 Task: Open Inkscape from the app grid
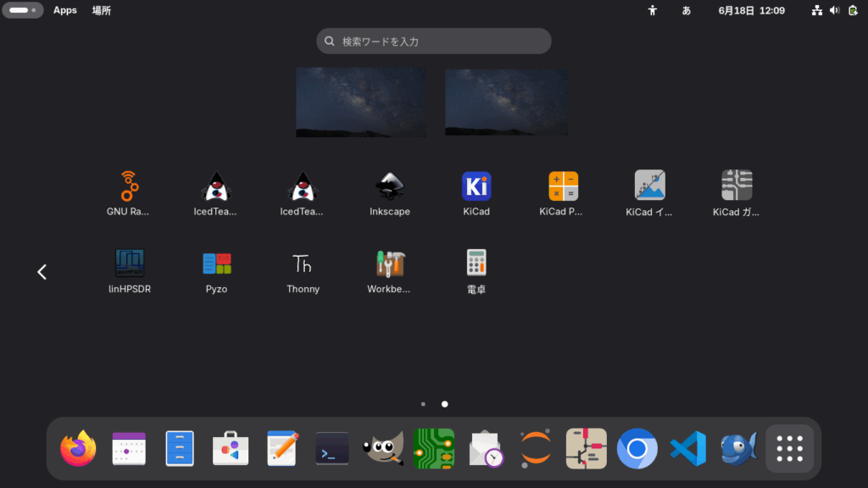(x=390, y=193)
